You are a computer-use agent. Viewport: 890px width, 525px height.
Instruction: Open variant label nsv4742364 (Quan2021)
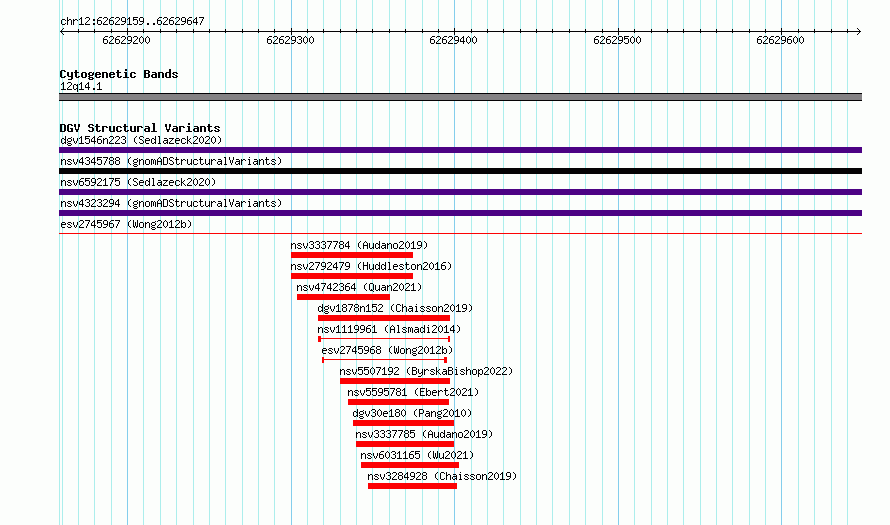click(x=359, y=287)
